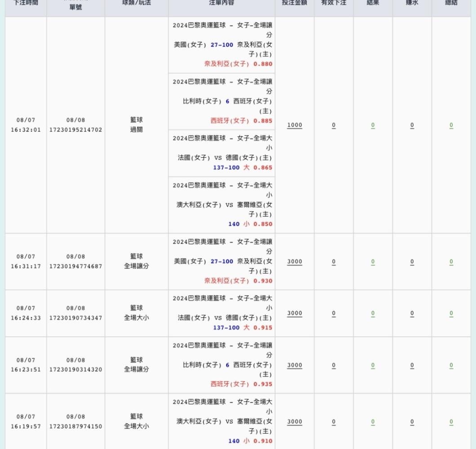Open bet amount 1000 of the parlay bet
Screen dimensions: 476x449
294,125
